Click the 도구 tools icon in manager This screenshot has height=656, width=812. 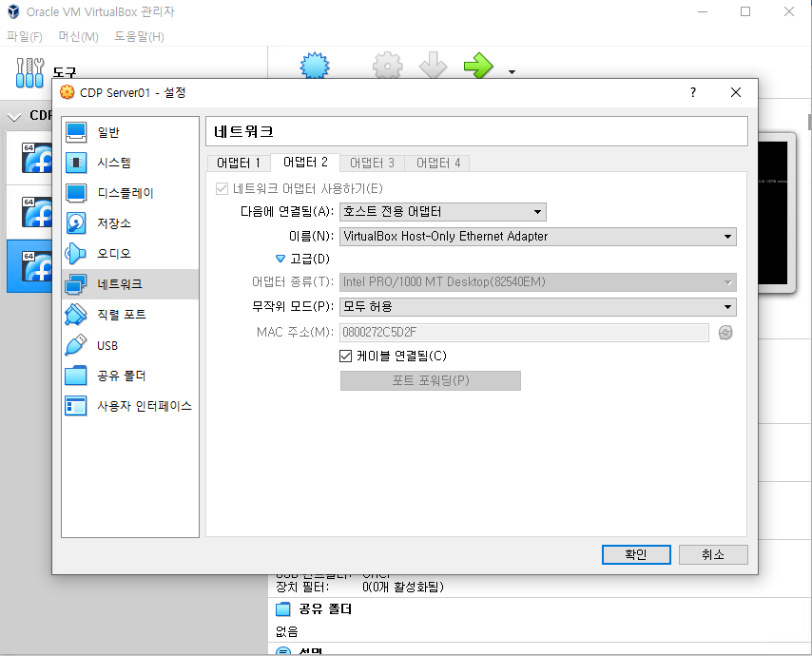[30, 73]
